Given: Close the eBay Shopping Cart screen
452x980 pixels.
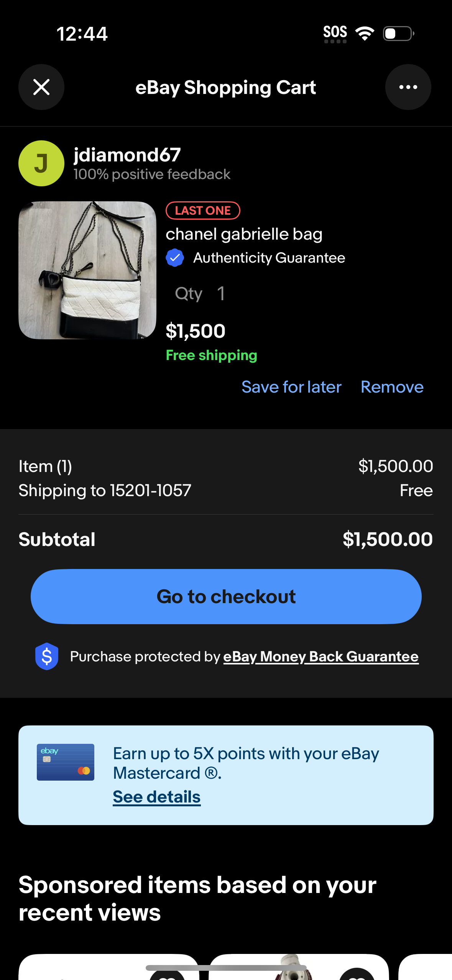Looking at the screenshot, I should 41,87.
